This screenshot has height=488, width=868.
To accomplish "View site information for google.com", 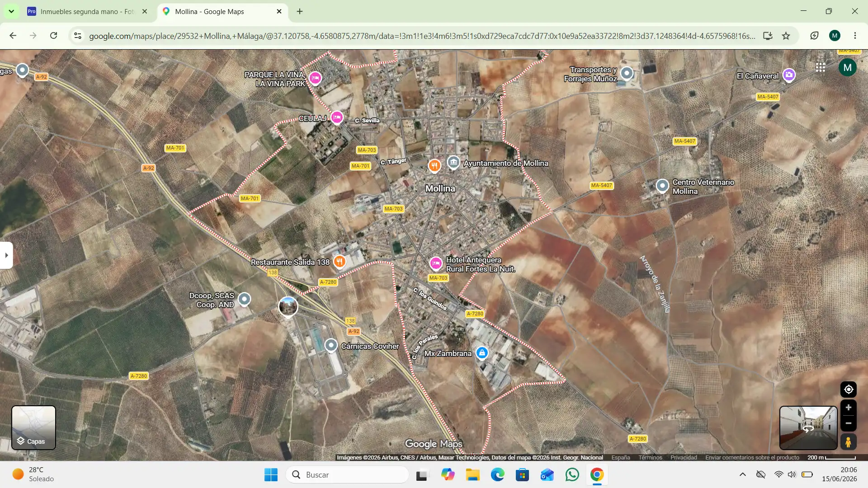I will pyautogui.click(x=78, y=36).
